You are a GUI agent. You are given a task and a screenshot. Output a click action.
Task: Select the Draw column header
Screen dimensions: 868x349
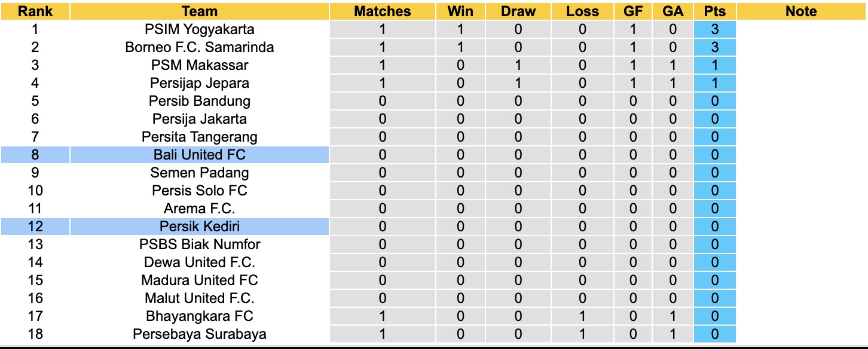(518, 11)
